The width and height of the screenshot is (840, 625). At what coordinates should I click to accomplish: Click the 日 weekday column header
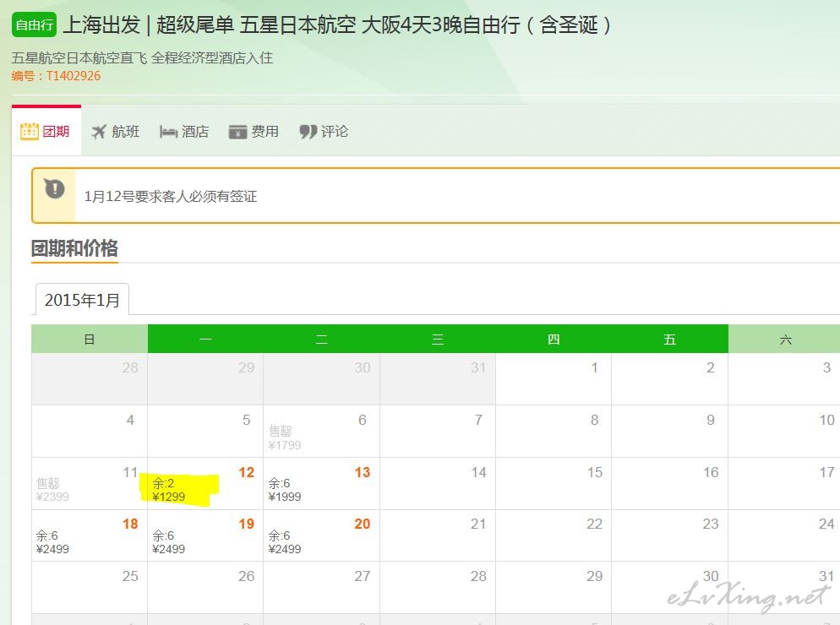pos(90,339)
